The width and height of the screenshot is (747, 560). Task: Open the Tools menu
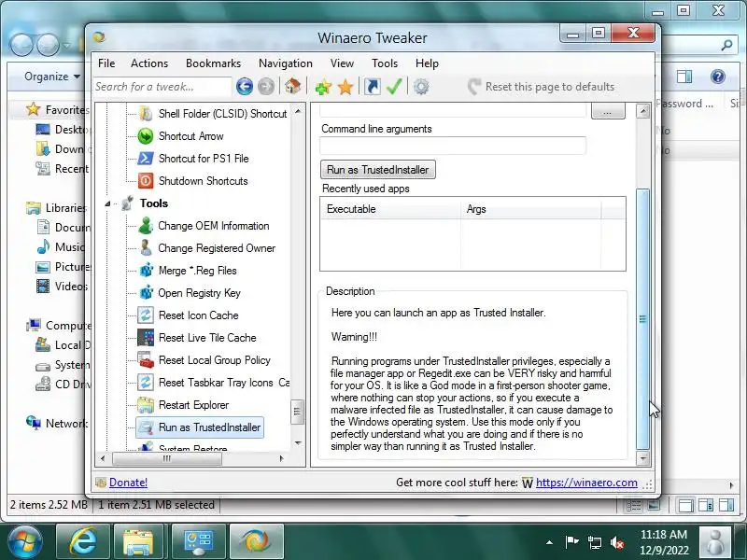(385, 63)
